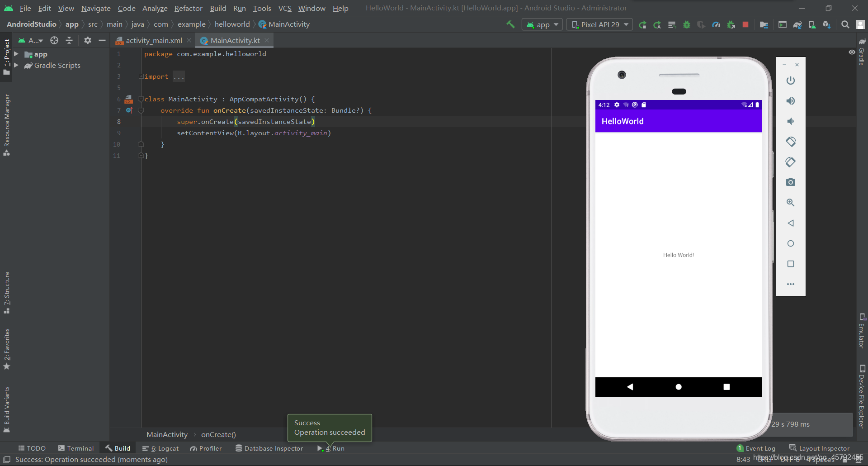
Task: Open the Logcat tool window
Action: [x=160, y=448]
